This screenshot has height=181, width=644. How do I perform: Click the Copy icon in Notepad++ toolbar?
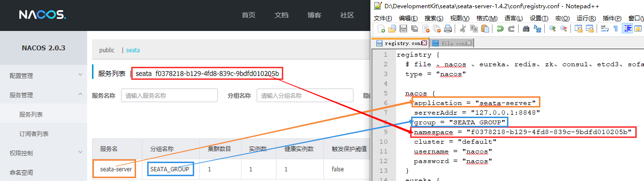474,29
